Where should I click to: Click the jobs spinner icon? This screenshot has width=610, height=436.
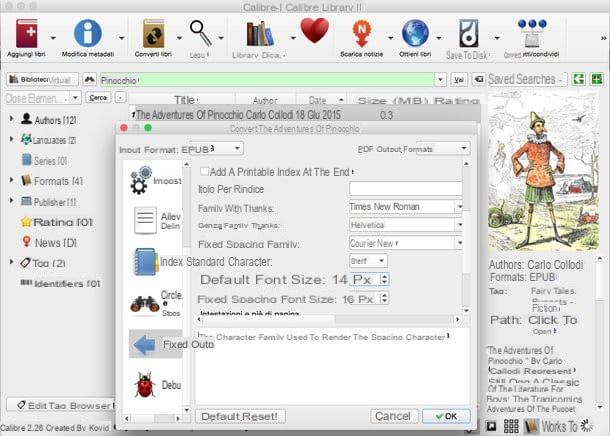[x=586, y=425]
